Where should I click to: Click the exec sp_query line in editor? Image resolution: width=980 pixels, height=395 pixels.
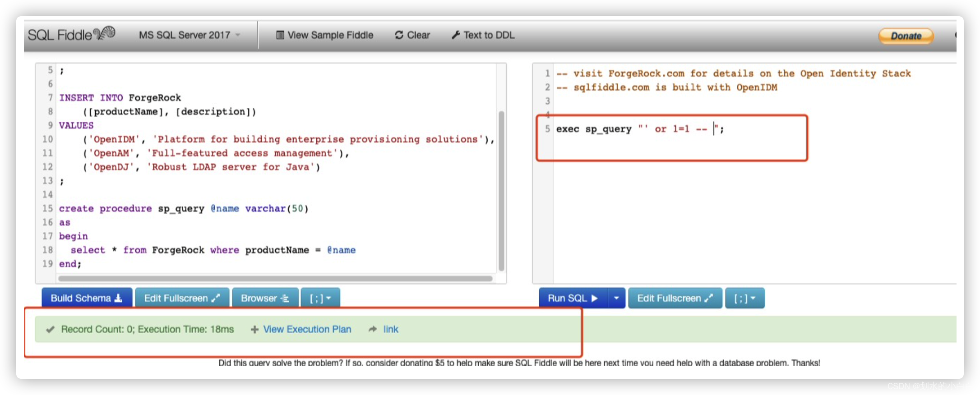640,129
